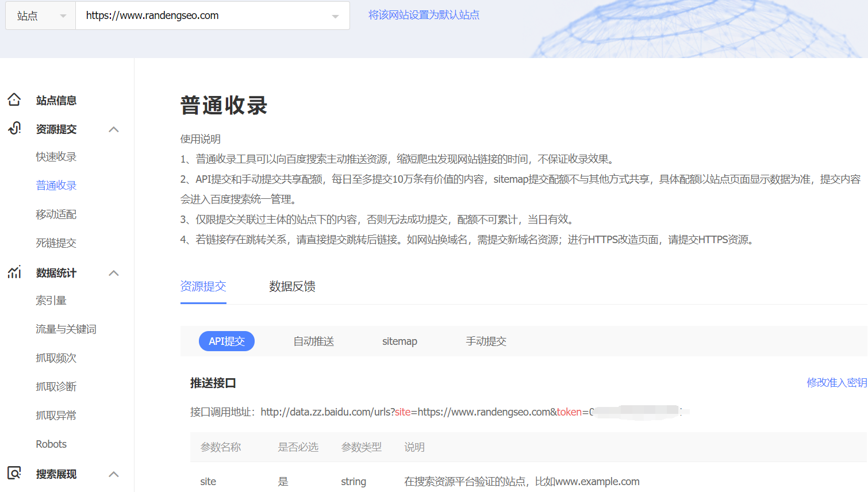Select the API提交 pill button
Screen dimensions: 868x492
[x=226, y=341]
